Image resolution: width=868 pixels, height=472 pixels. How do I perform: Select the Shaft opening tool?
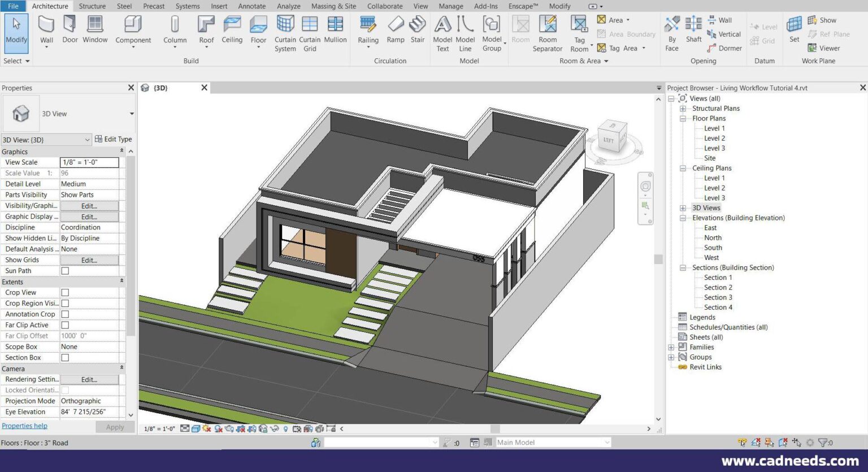[693, 29]
